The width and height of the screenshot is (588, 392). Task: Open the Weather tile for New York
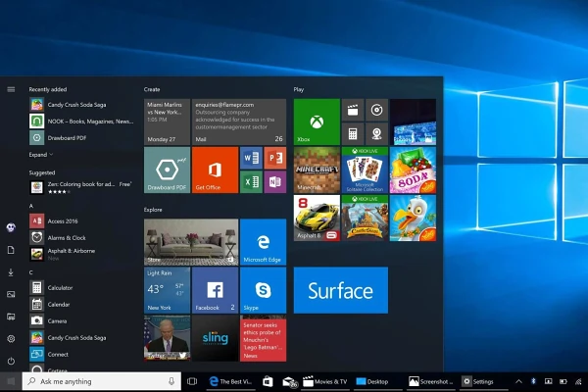(167, 290)
